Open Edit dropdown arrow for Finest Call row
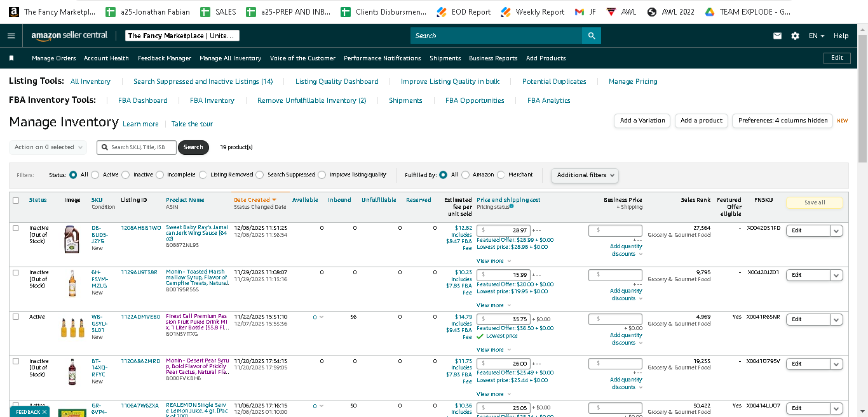 pyautogui.click(x=837, y=320)
